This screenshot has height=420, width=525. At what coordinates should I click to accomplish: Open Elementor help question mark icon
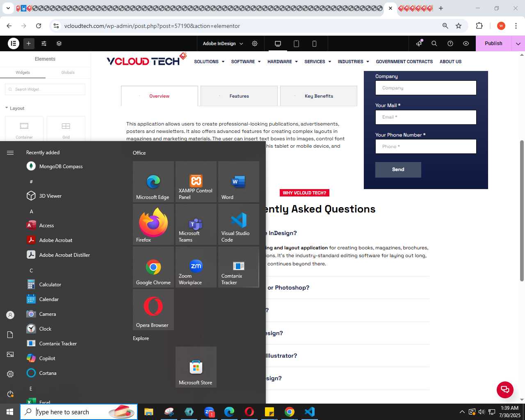[x=450, y=43]
